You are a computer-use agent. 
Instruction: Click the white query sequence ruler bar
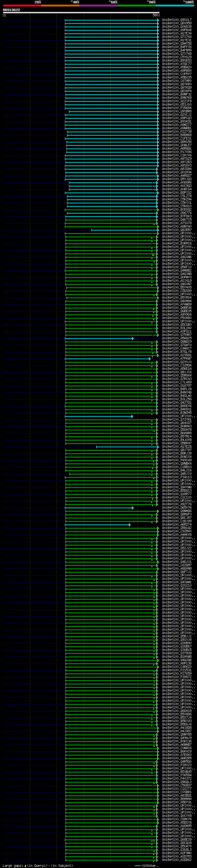81,12
